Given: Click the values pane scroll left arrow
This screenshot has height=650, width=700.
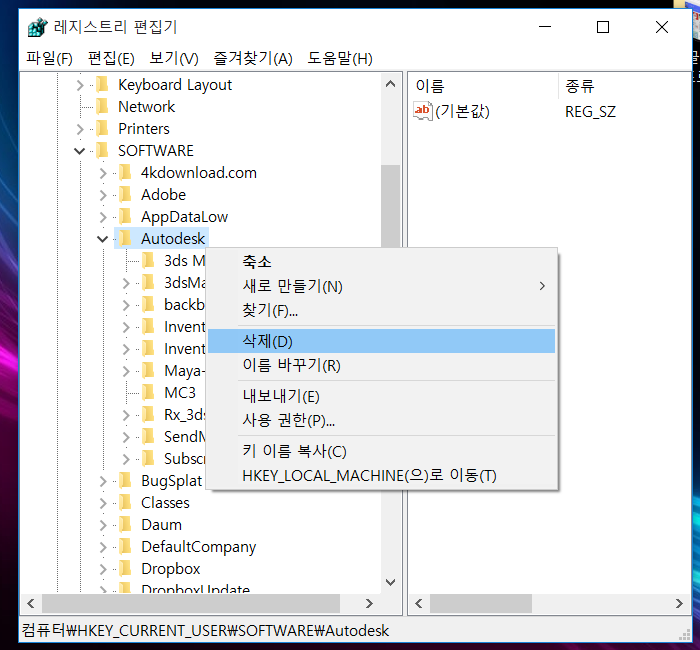Looking at the screenshot, I should point(419,604).
